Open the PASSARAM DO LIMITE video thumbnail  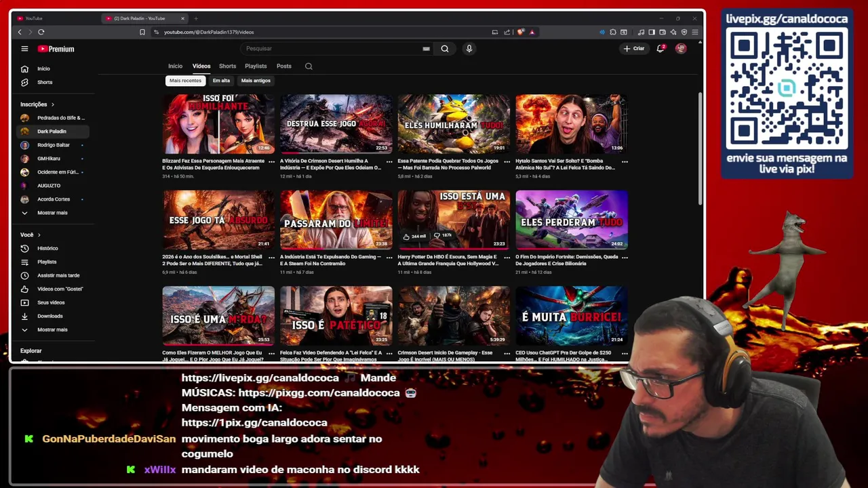point(336,220)
